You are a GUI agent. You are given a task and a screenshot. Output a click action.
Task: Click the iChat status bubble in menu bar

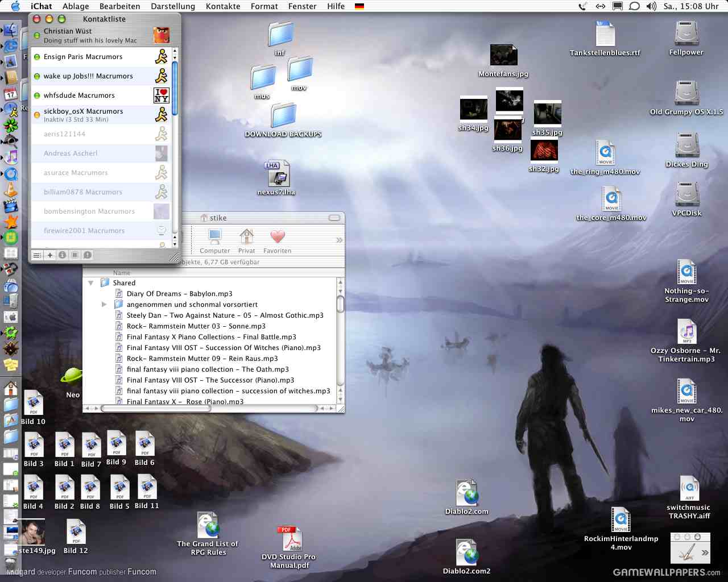click(634, 6)
